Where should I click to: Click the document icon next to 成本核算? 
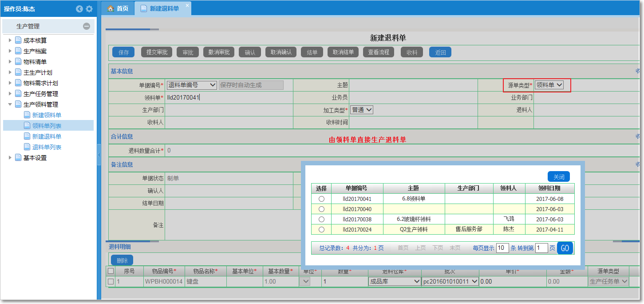coord(17,40)
